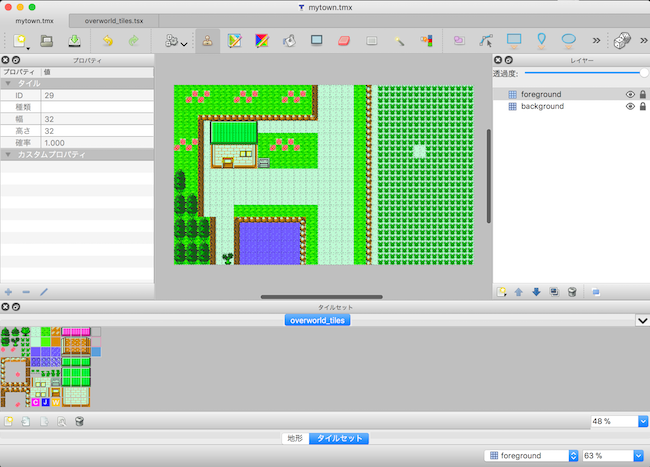Click the Open file toolbar icon
650x467 pixels.
(x=46, y=41)
